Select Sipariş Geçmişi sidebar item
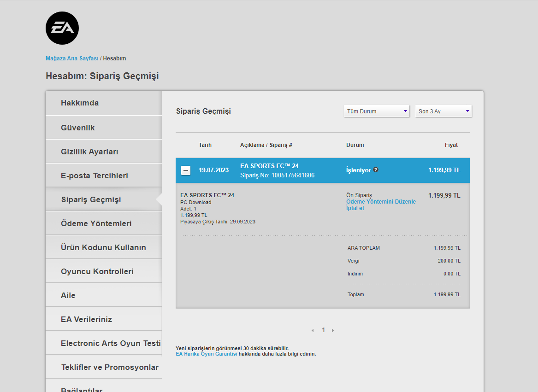The image size is (538, 392). [104, 199]
